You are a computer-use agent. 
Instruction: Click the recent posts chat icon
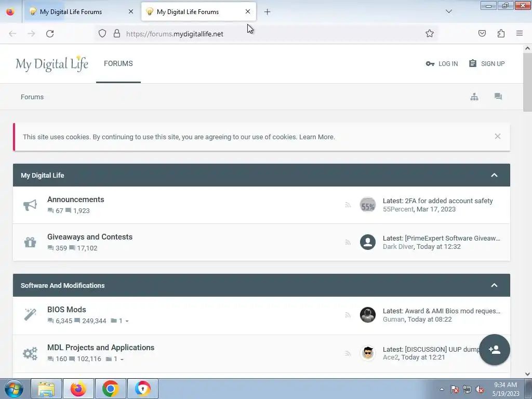click(x=498, y=97)
